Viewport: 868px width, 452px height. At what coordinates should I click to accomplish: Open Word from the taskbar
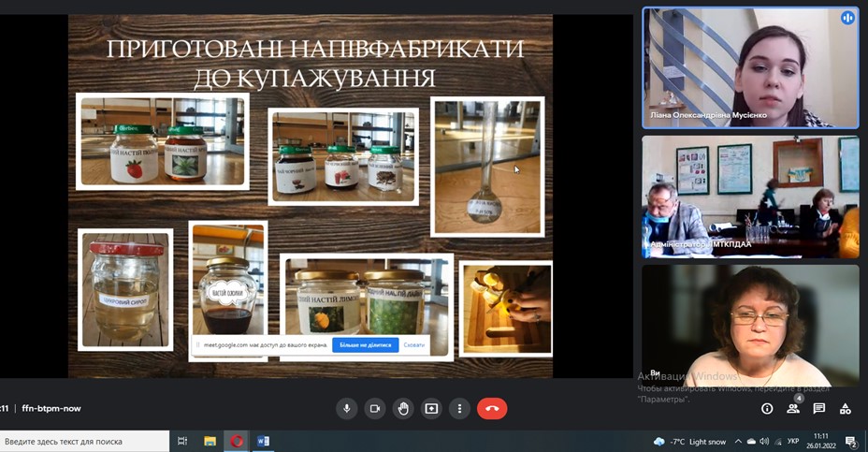263,442
